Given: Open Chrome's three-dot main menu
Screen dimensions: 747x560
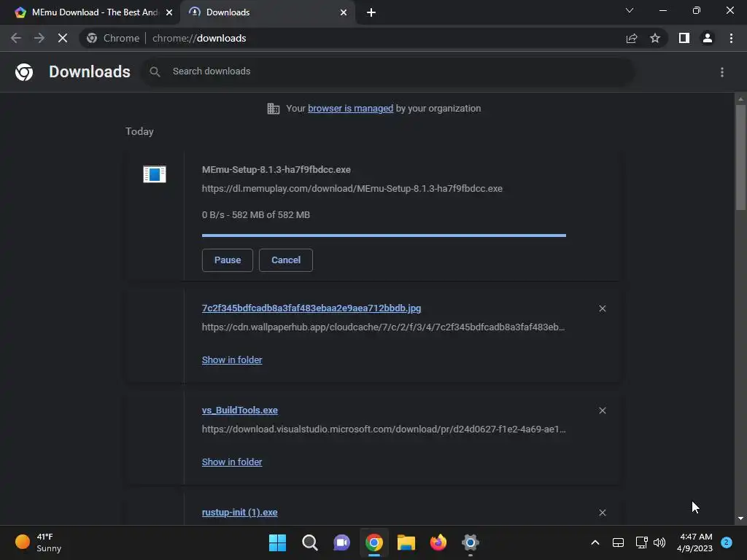Looking at the screenshot, I should [731, 38].
